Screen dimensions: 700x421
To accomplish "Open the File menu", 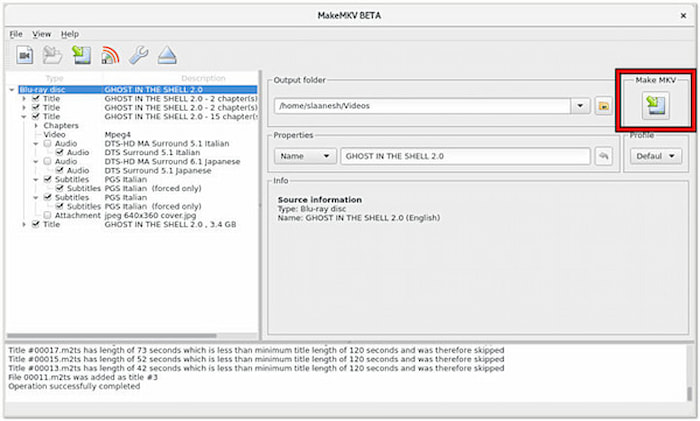I will click(16, 34).
